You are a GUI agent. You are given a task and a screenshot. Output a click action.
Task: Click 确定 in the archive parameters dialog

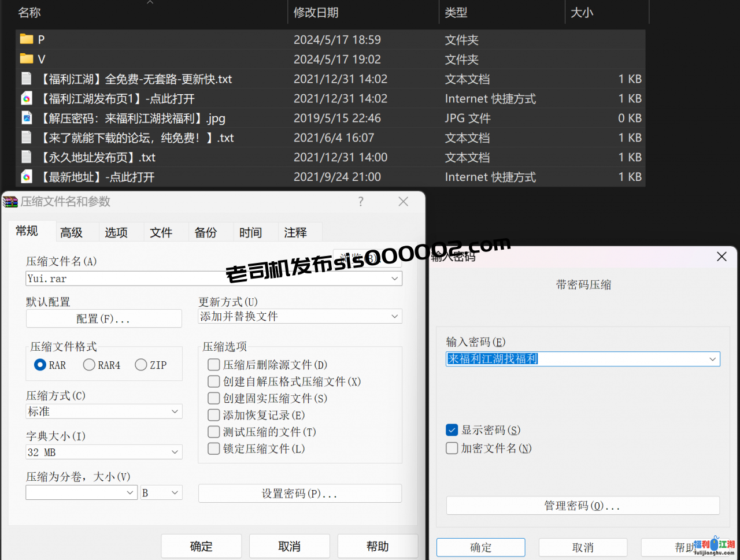pos(201,546)
